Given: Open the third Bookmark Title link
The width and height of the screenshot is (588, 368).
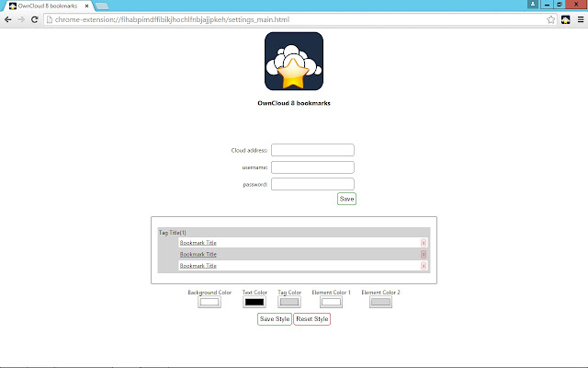Looking at the screenshot, I should click(198, 266).
